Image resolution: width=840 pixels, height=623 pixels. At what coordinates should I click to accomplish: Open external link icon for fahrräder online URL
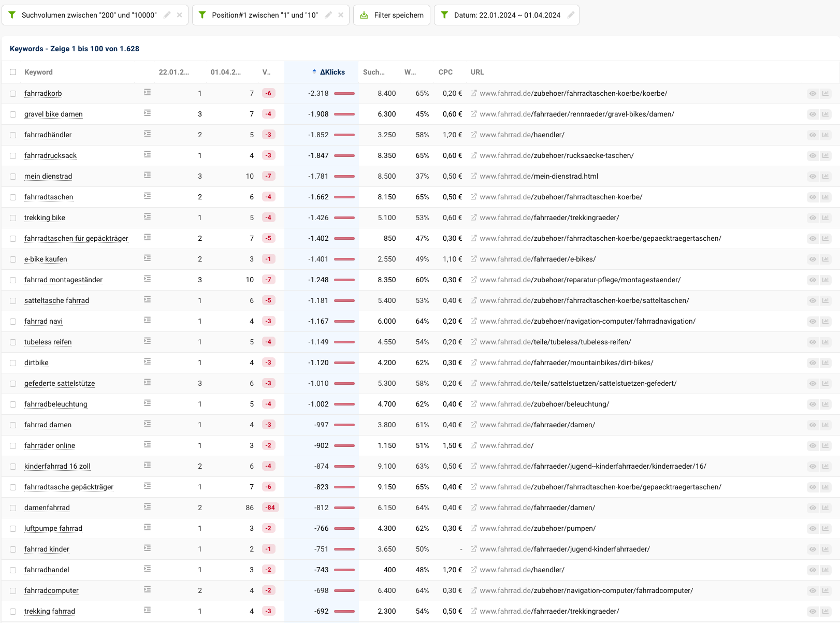[473, 445]
